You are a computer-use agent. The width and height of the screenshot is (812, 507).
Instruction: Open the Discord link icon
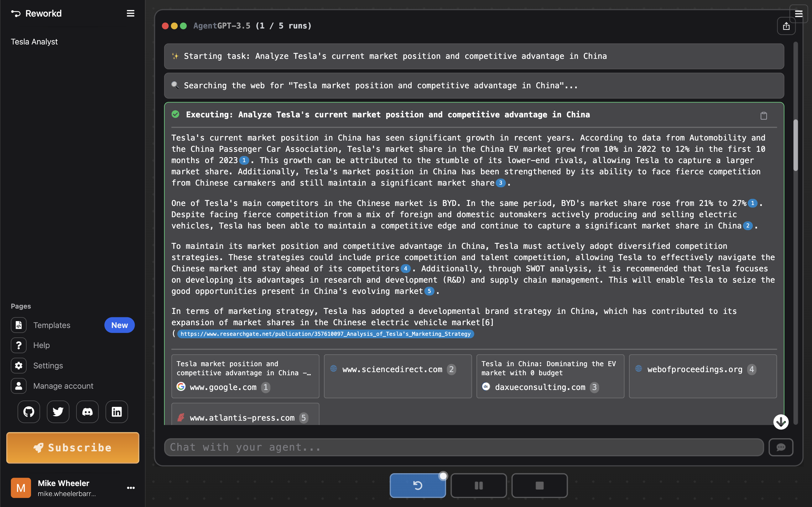click(x=87, y=412)
